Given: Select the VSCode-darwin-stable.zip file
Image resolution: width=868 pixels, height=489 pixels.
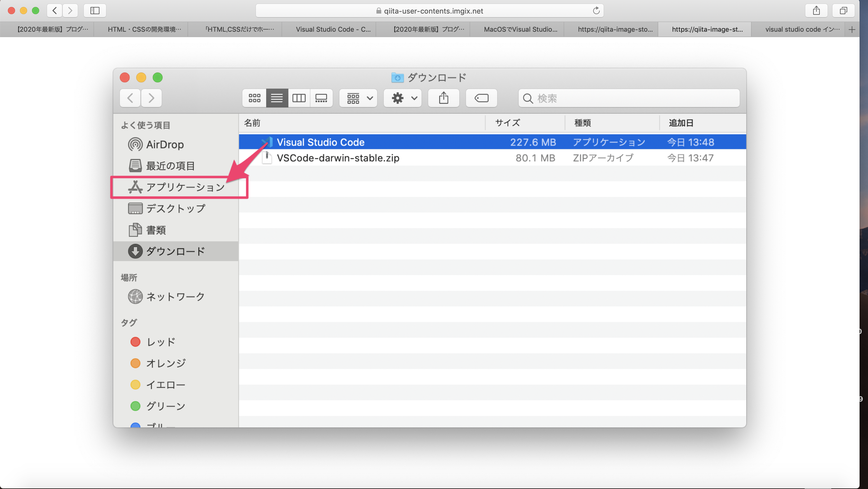Looking at the screenshot, I should click(x=338, y=158).
